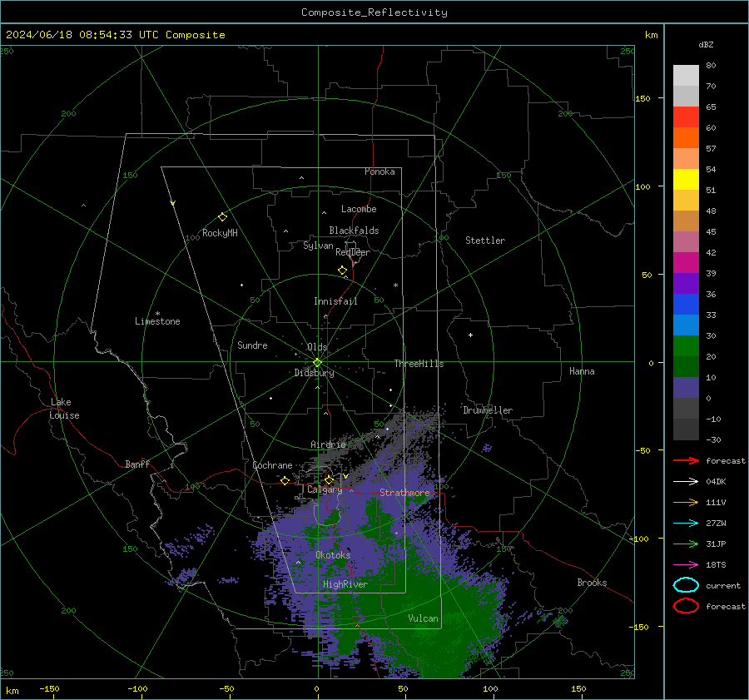Click the Ponoka city label

(x=379, y=171)
